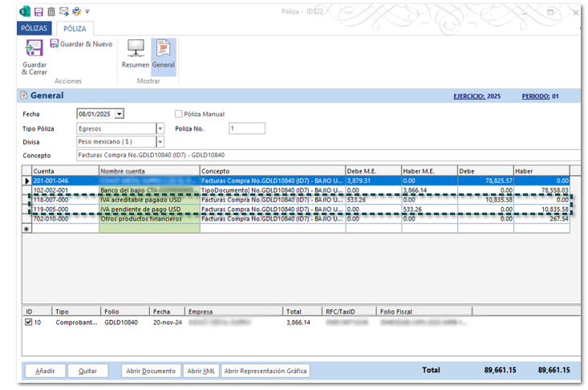Open the Divisa currency dropdown

point(160,141)
